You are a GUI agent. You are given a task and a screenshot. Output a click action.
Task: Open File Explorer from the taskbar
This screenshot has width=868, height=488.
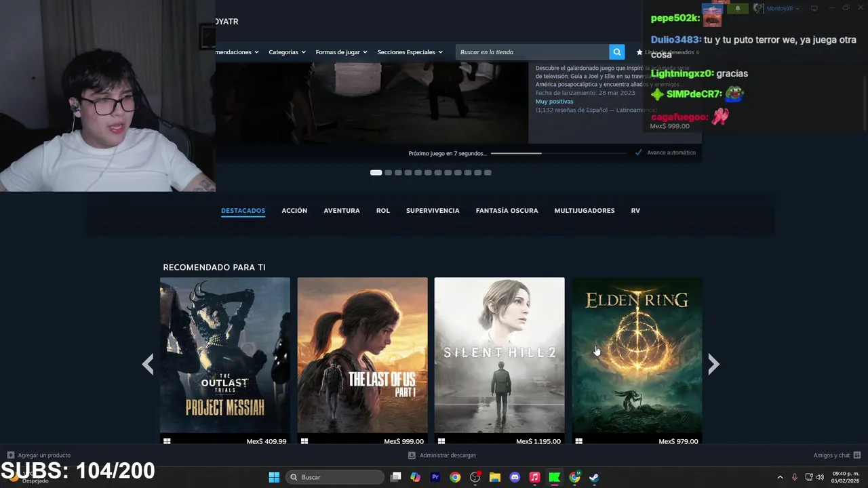pos(495,477)
